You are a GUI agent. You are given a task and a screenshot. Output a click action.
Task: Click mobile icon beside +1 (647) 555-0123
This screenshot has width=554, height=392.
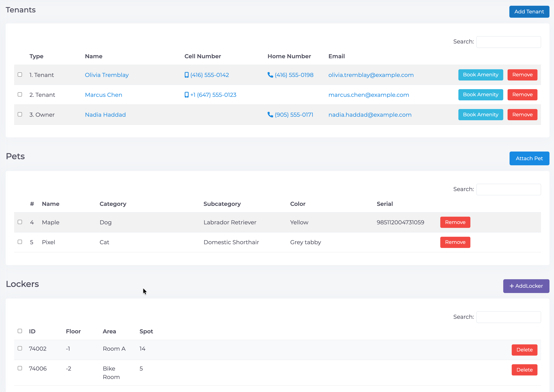187,95
